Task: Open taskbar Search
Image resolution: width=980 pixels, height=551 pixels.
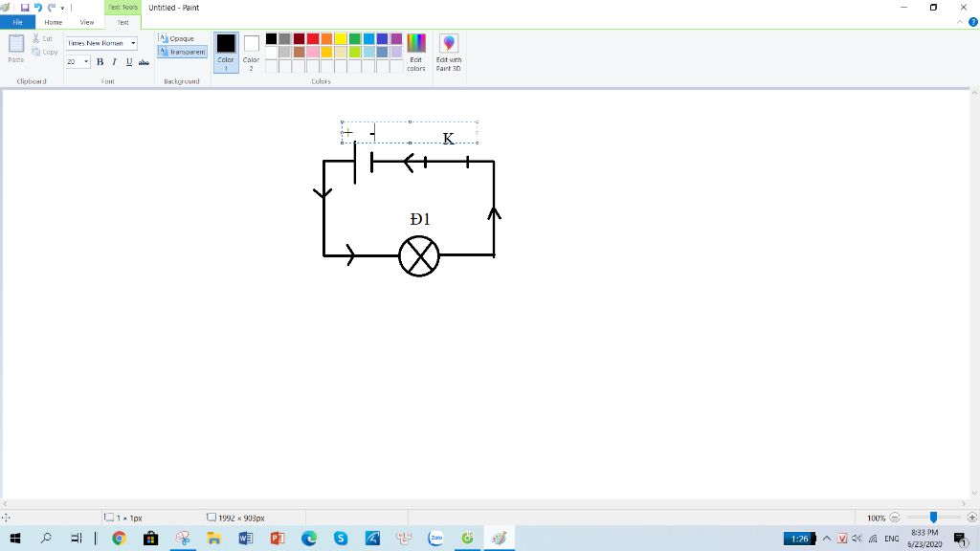Action: pos(46,538)
